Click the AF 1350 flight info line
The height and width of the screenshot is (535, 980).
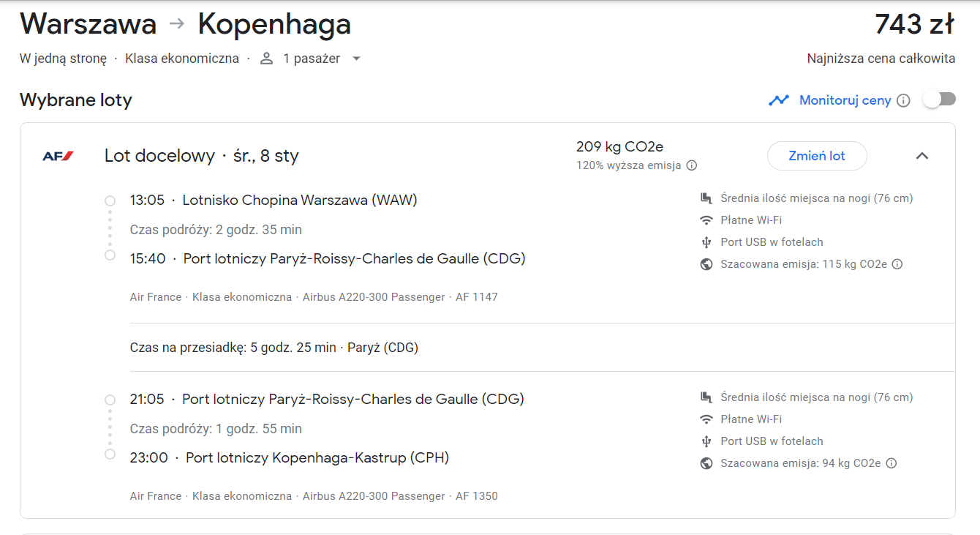pos(314,496)
